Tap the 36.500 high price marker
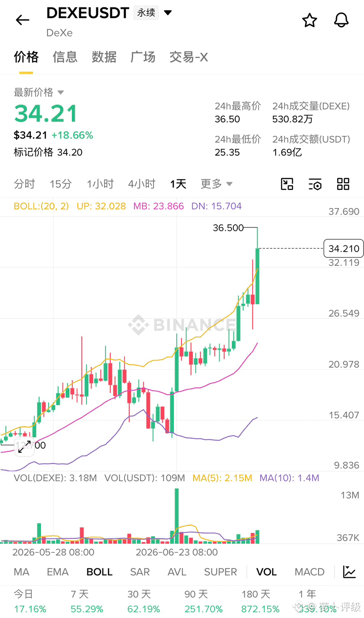 228,228
